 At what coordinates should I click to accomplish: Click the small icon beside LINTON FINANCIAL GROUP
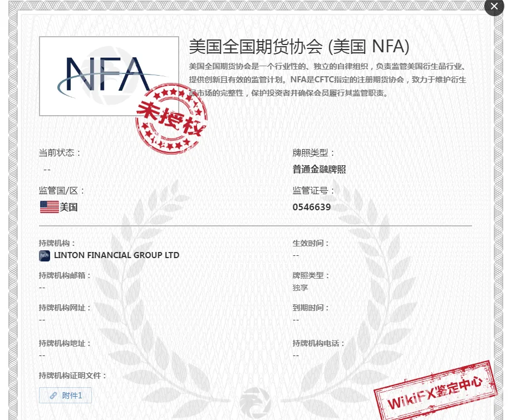[x=45, y=255]
